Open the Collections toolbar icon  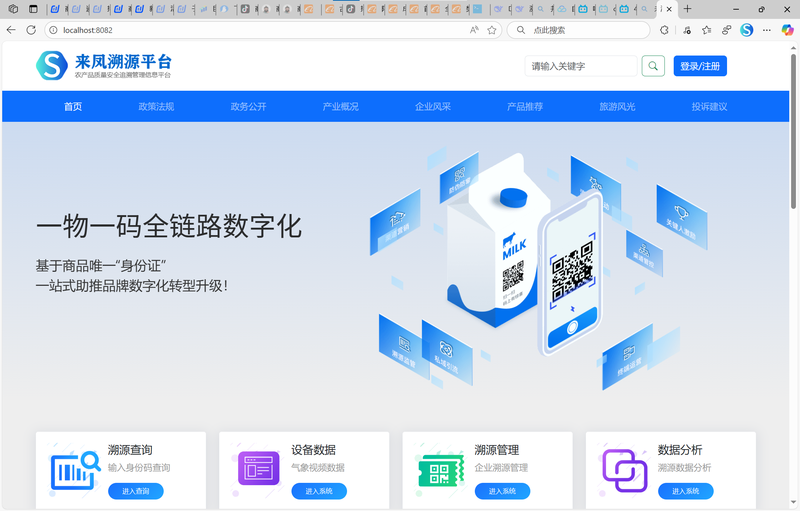[727, 30]
